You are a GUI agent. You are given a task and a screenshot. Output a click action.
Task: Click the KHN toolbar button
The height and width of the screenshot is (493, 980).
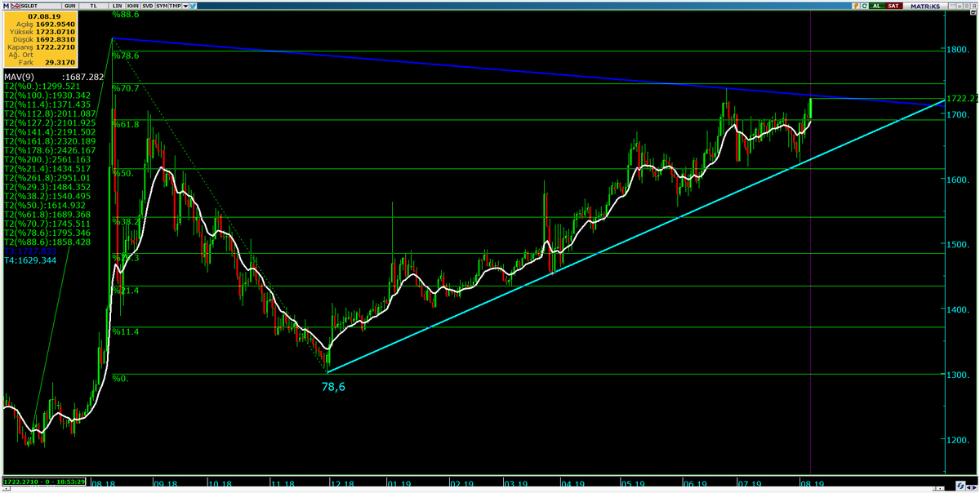(x=132, y=6)
